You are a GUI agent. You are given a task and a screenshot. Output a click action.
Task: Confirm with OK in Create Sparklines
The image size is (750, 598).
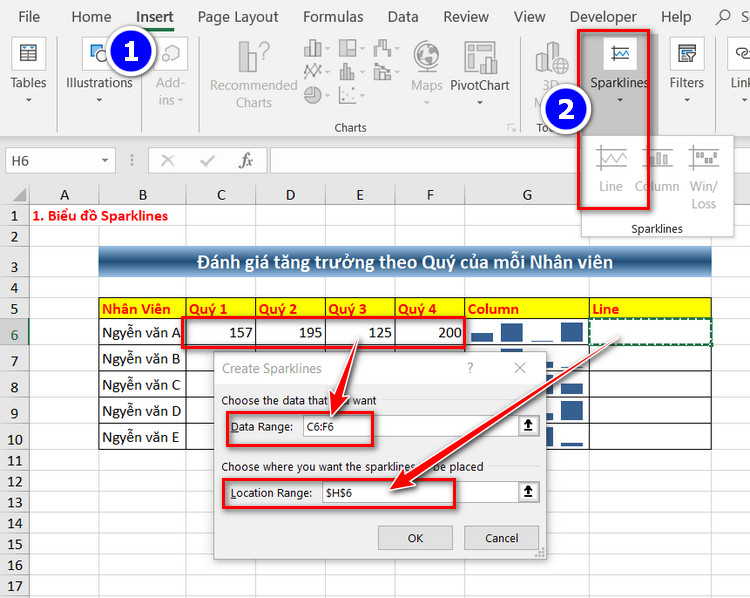(415, 538)
